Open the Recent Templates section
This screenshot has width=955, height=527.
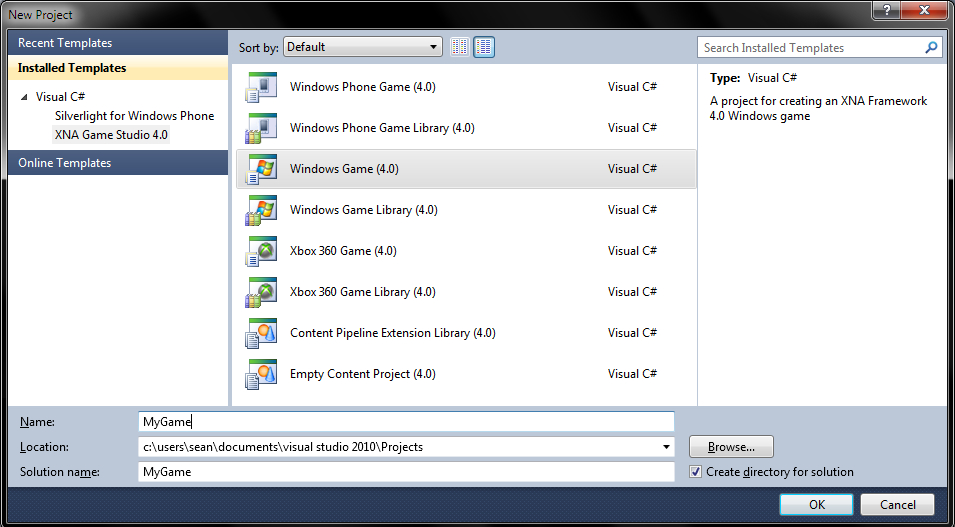click(65, 43)
